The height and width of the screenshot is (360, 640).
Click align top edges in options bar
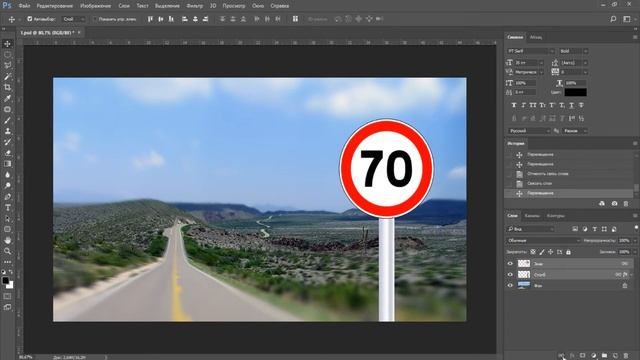(150, 19)
